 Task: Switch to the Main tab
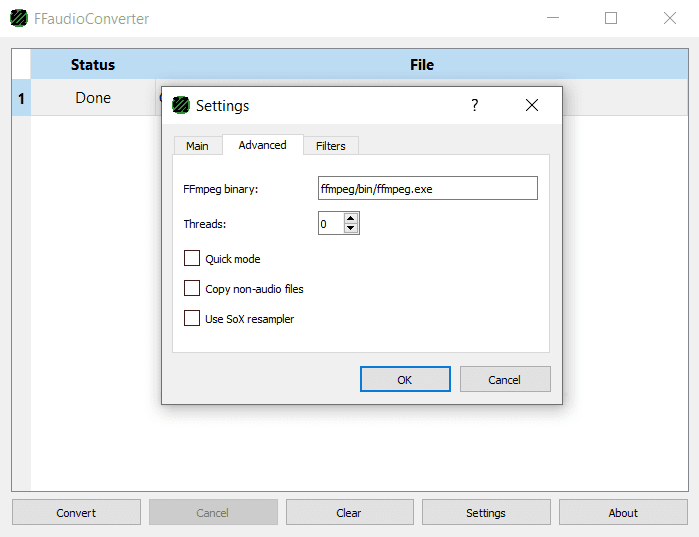click(197, 146)
